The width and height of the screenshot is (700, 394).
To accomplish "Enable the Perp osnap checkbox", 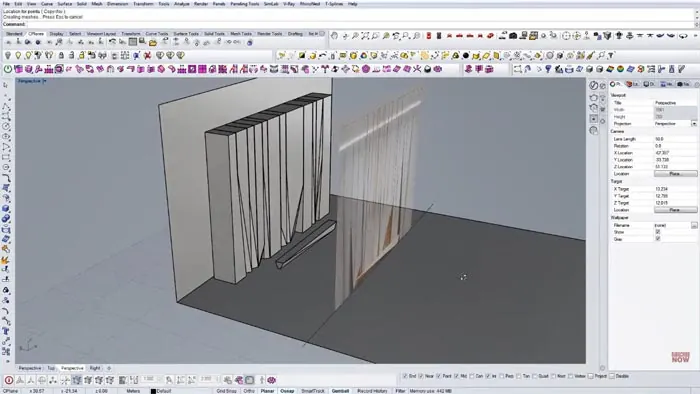I will [502, 376].
